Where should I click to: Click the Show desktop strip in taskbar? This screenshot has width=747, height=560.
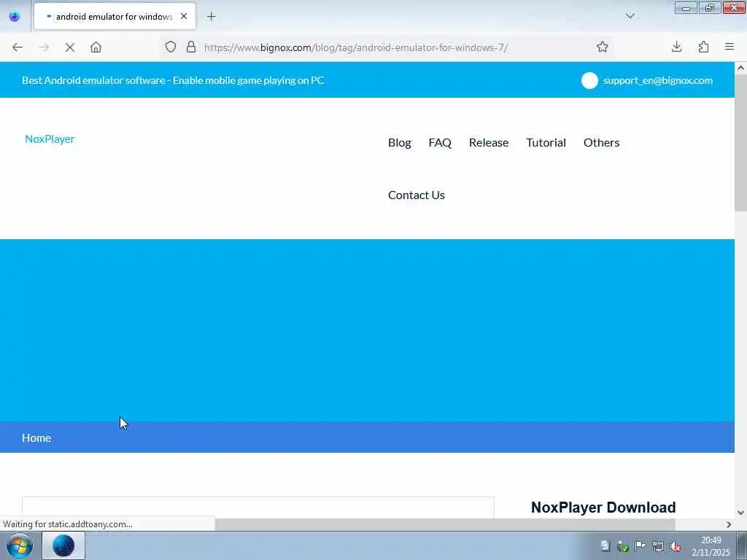click(x=742, y=545)
